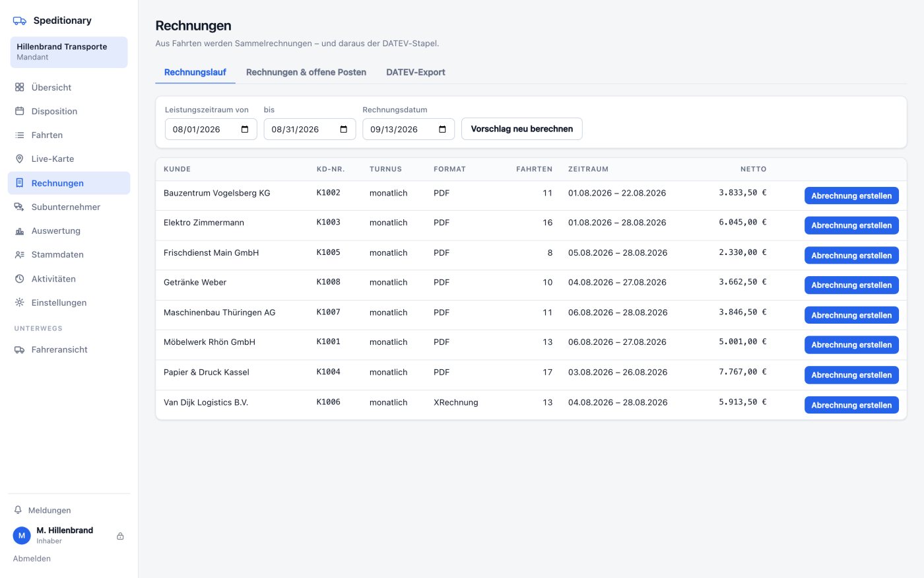Click the Einstellungen gear icon
Screen dimensions: 924x578
tap(20, 303)
